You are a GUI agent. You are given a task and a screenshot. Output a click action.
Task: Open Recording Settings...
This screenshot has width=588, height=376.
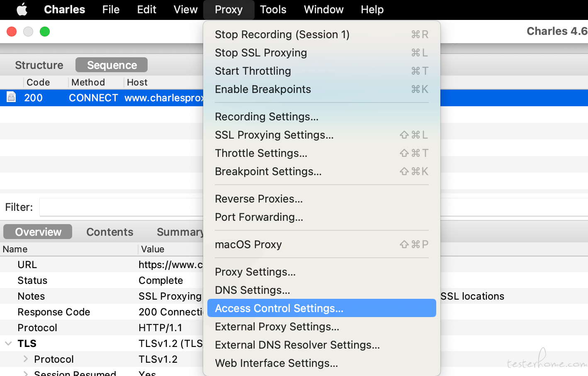click(x=321, y=117)
